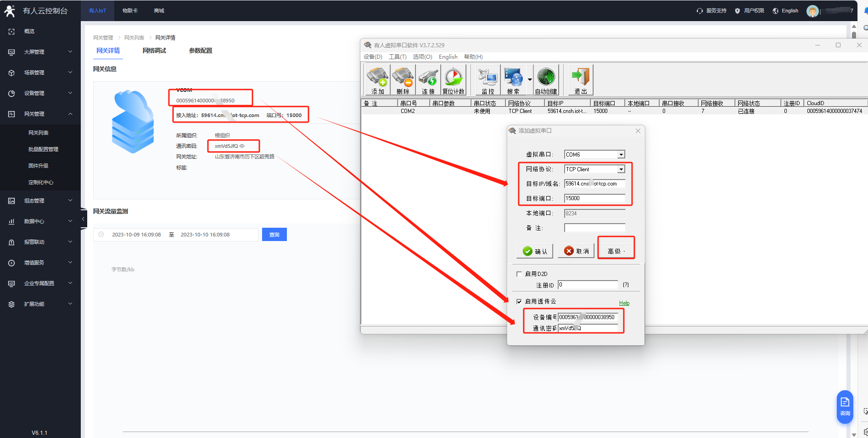Select the 物联卡 top navigation tab

tap(130, 11)
